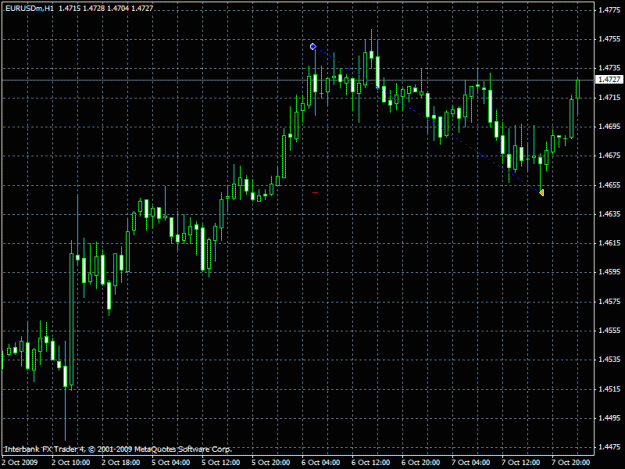Click the 6 Oct 04:00 time label
Viewport: 625px width, 469px height.
321,463
